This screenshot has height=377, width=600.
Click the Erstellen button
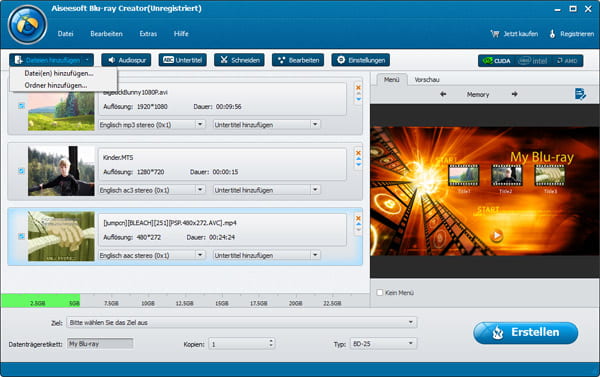click(x=525, y=332)
